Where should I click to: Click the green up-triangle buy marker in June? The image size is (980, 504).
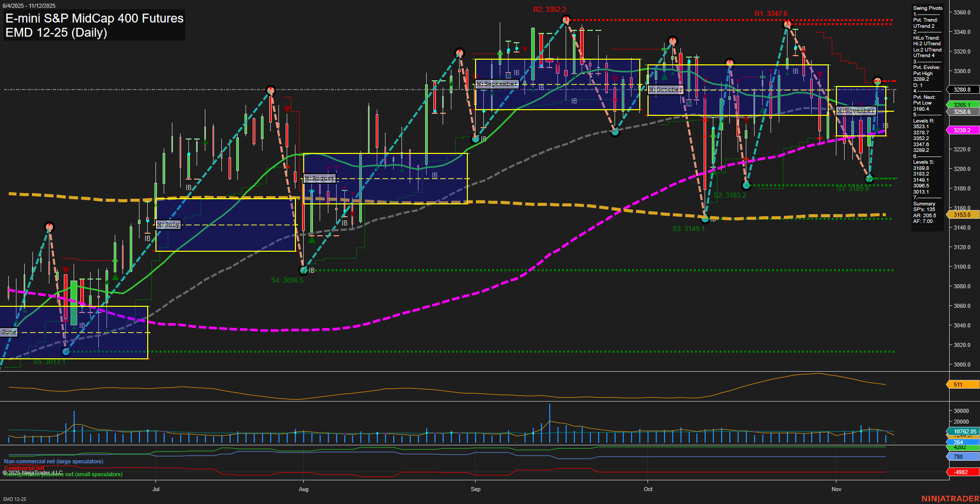click(115, 276)
